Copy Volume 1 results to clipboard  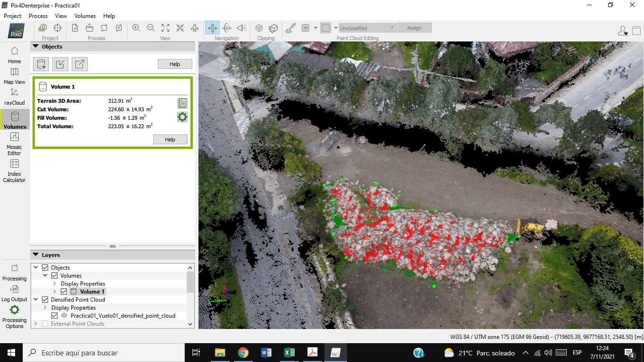click(x=182, y=103)
